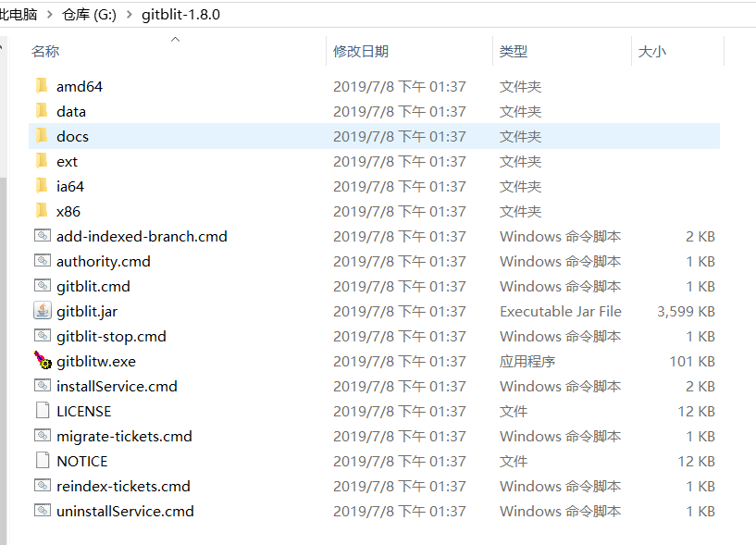Select file name gitblit-stop.cmd

111,336
